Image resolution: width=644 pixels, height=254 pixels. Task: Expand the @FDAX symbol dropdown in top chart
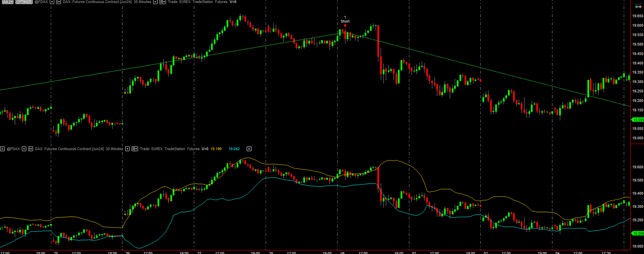52,2
